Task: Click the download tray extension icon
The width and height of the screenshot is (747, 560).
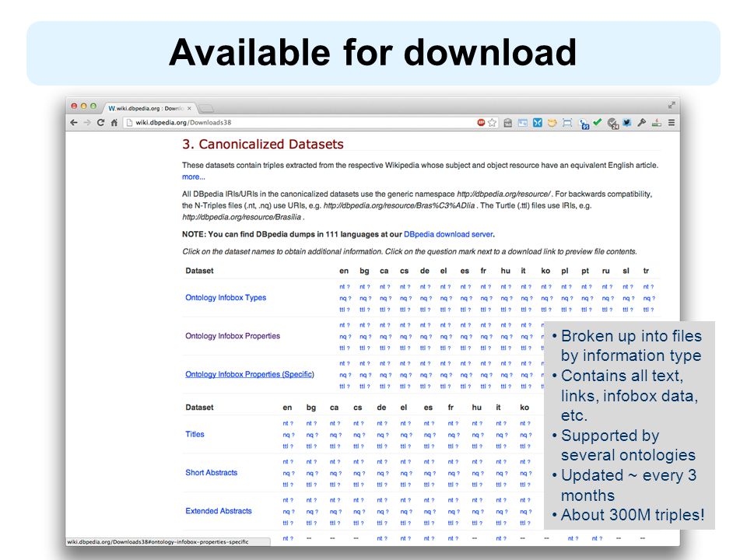Action: point(657,123)
